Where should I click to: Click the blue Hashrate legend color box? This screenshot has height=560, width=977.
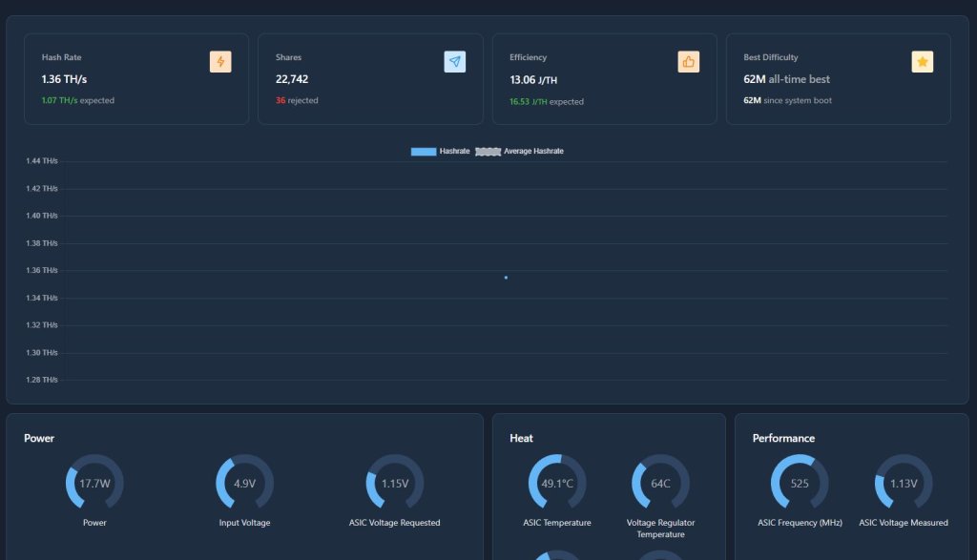tap(424, 152)
